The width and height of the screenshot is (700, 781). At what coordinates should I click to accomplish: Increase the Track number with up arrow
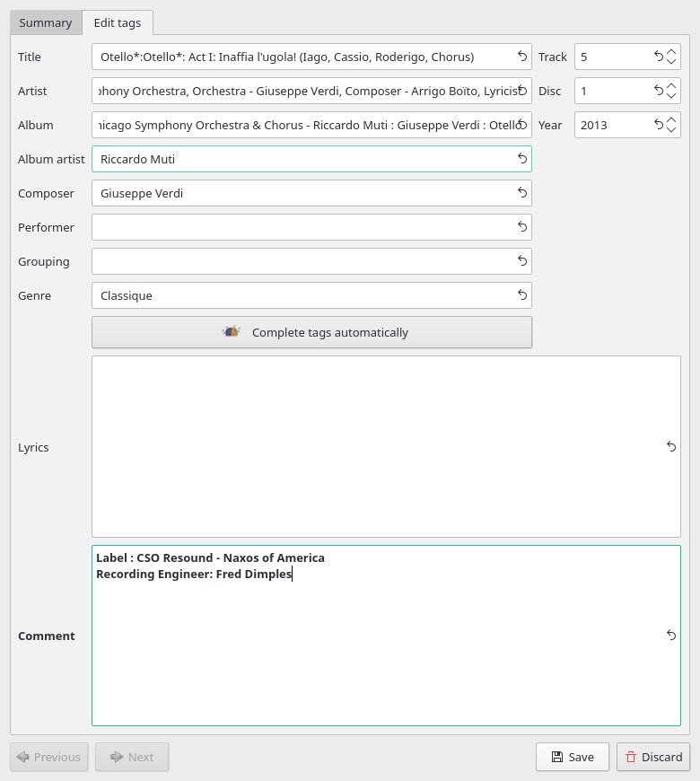(671, 51)
